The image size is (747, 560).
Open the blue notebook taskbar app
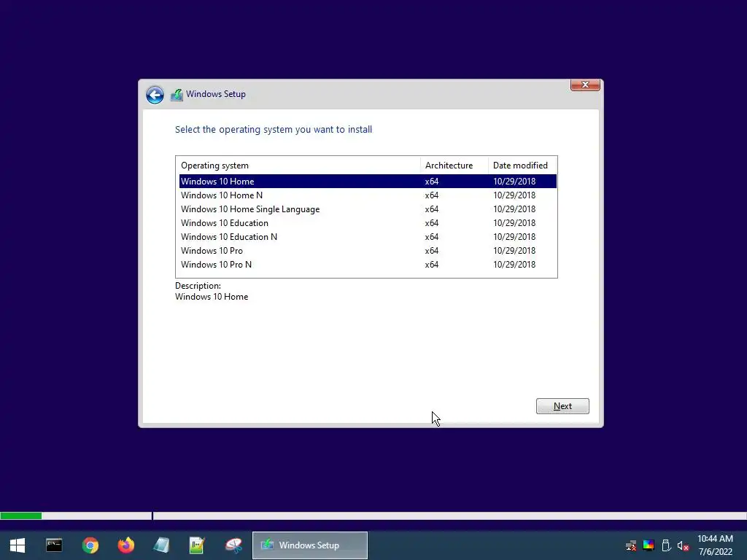click(162, 545)
